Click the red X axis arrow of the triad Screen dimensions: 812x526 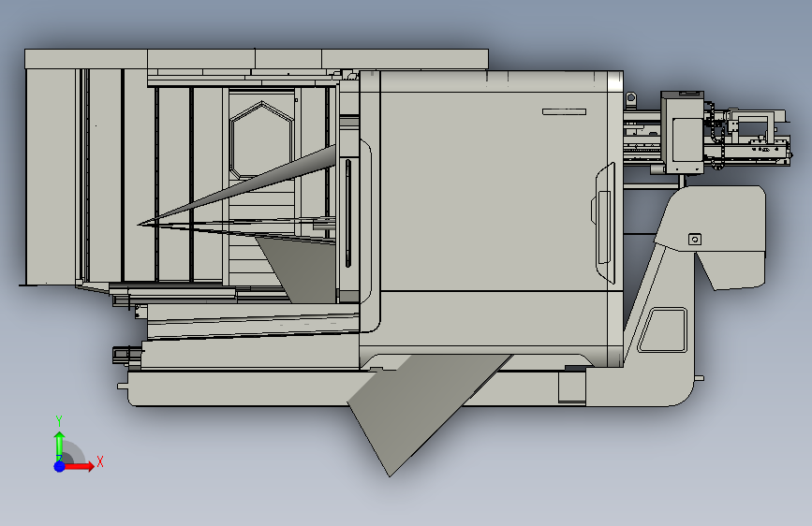tap(79, 466)
